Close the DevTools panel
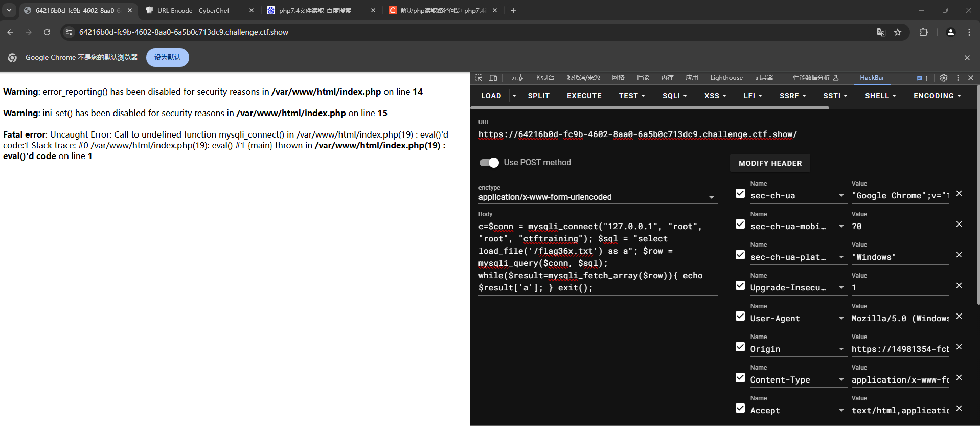Viewport: 980px width, 426px height. pyautogui.click(x=971, y=78)
